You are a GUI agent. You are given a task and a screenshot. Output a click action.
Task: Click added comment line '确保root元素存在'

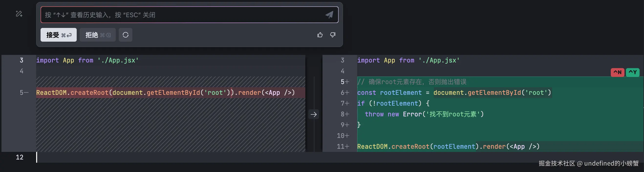[x=412, y=82]
